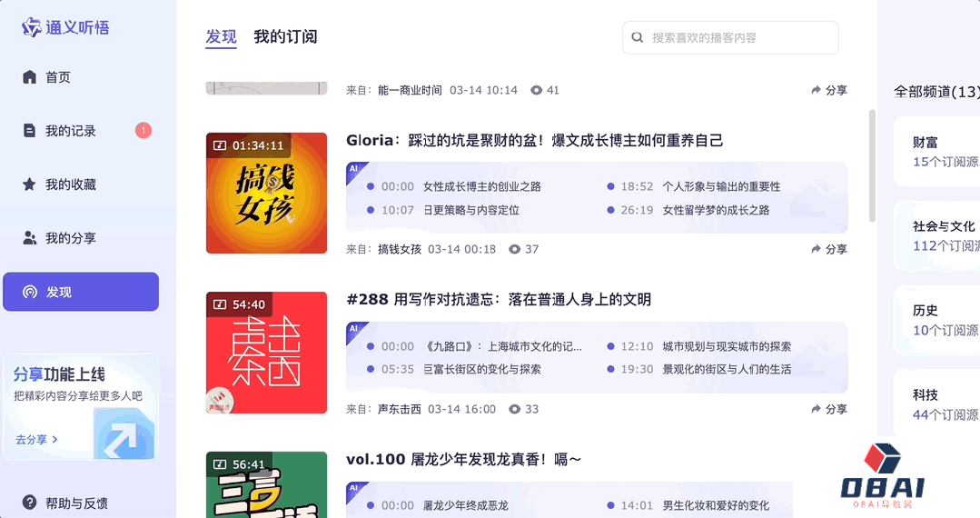The image size is (980, 518).
Task: Open 帮助与反馈 help and feedback
Action: (x=76, y=503)
